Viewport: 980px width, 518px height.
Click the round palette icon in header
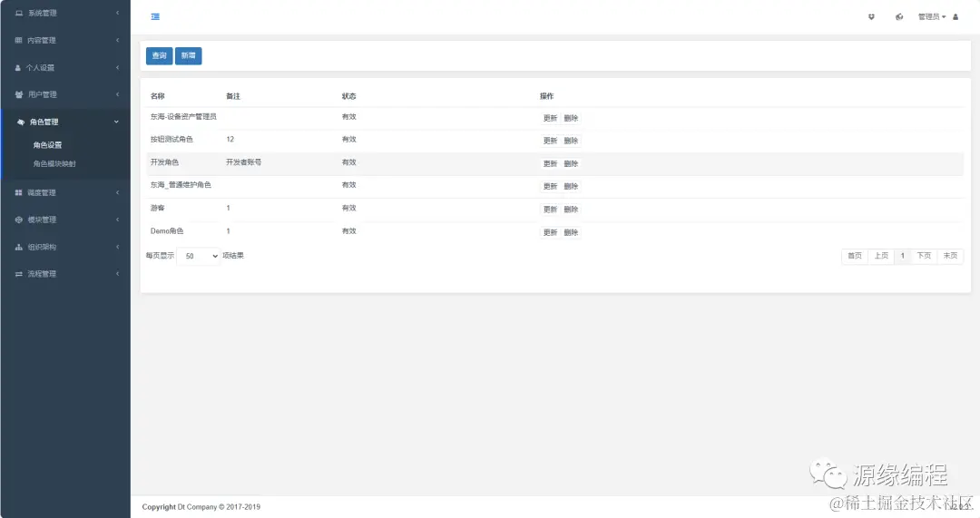tap(899, 17)
